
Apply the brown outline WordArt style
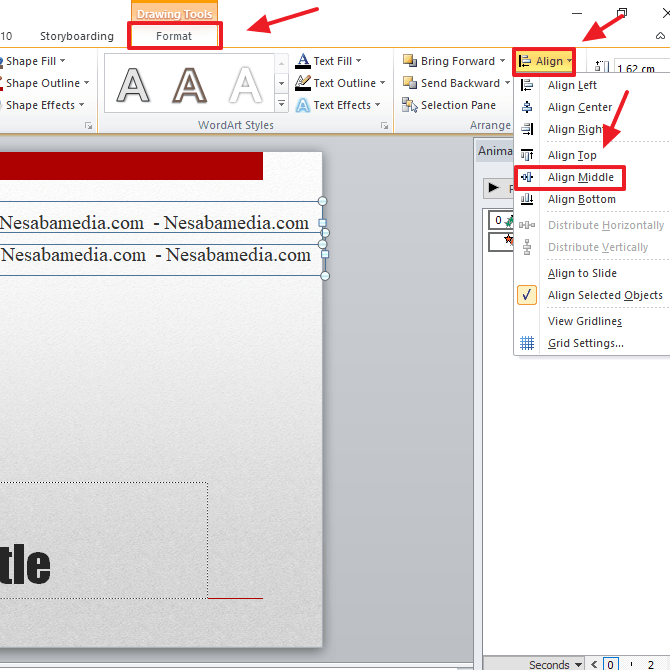190,85
